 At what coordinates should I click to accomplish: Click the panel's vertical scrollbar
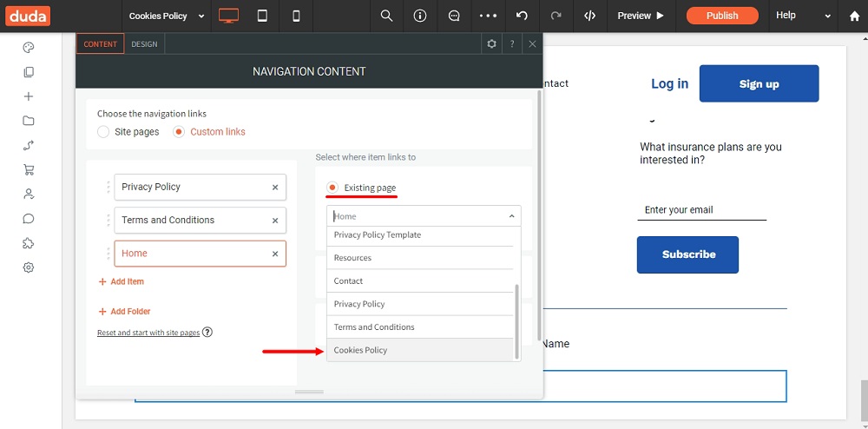540,216
